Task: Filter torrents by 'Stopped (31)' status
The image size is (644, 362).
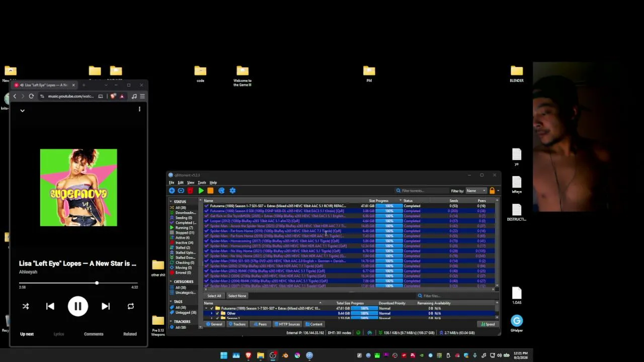Action: (184, 233)
